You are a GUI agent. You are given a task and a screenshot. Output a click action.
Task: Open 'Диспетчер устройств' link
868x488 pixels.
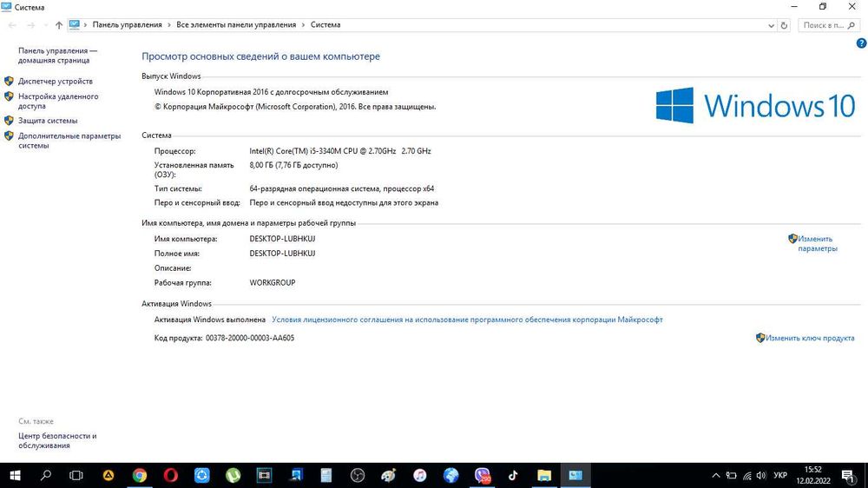(x=56, y=81)
